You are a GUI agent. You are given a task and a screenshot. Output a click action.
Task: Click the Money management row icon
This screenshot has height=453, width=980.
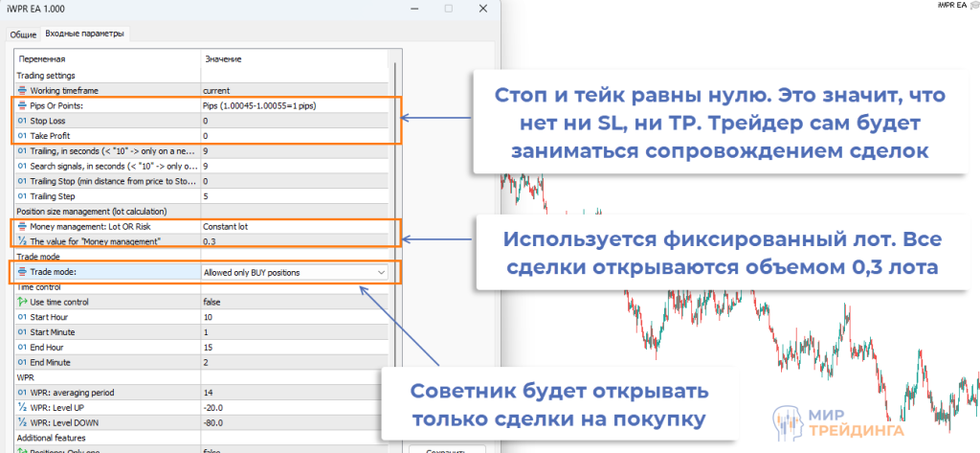(x=23, y=226)
